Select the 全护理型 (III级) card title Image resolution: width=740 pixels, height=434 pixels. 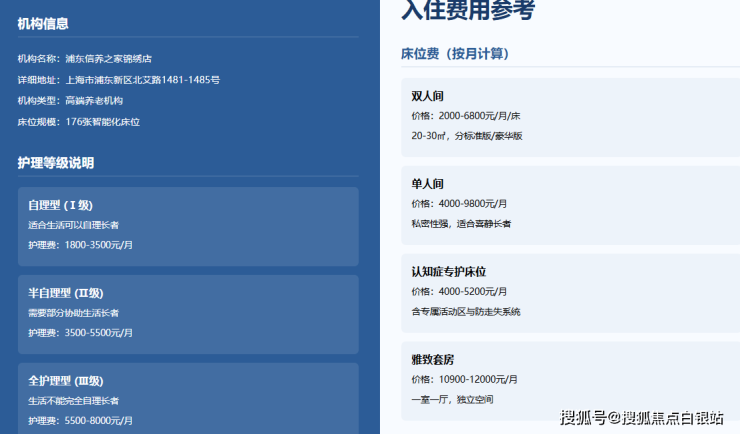coord(66,381)
